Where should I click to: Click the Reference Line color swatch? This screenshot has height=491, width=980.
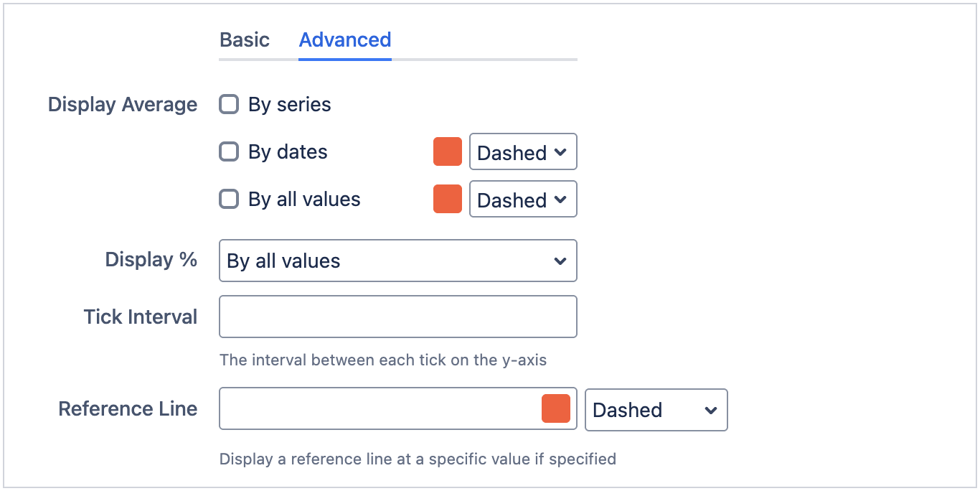point(556,408)
